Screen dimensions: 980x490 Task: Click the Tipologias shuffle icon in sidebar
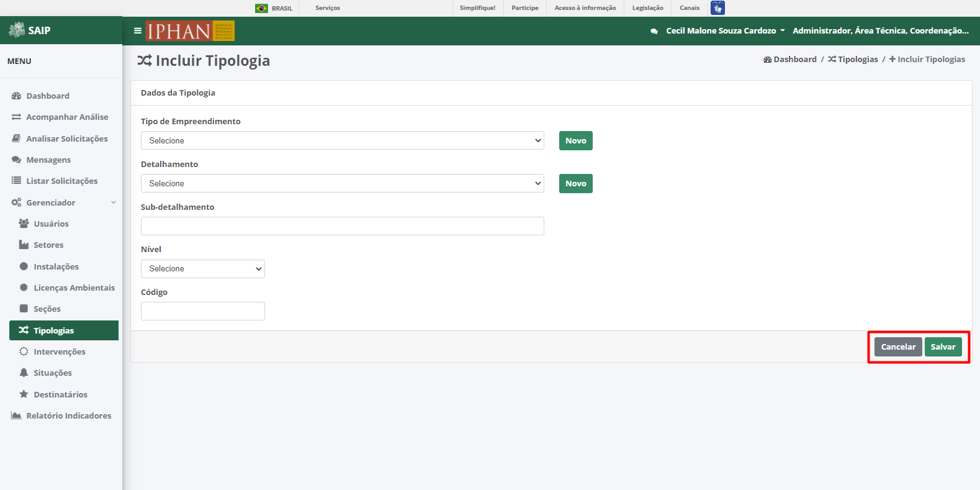[x=24, y=330]
